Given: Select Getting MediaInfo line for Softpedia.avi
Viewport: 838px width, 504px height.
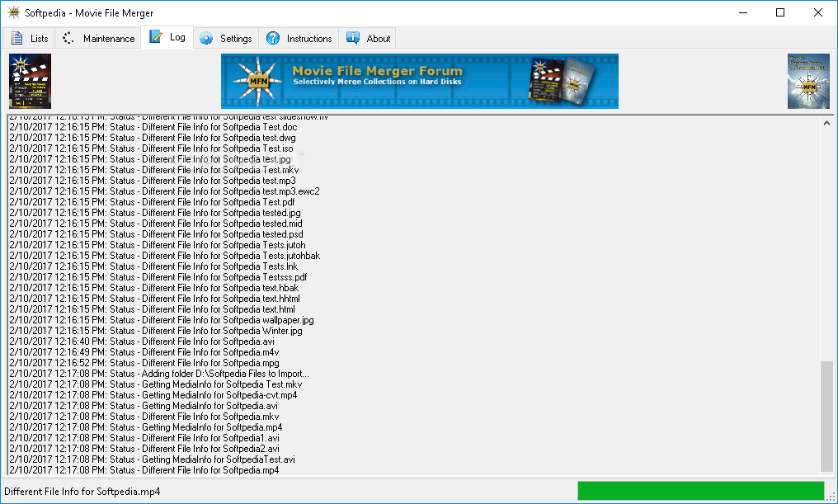Looking at the screenshot, I should 144,405.
